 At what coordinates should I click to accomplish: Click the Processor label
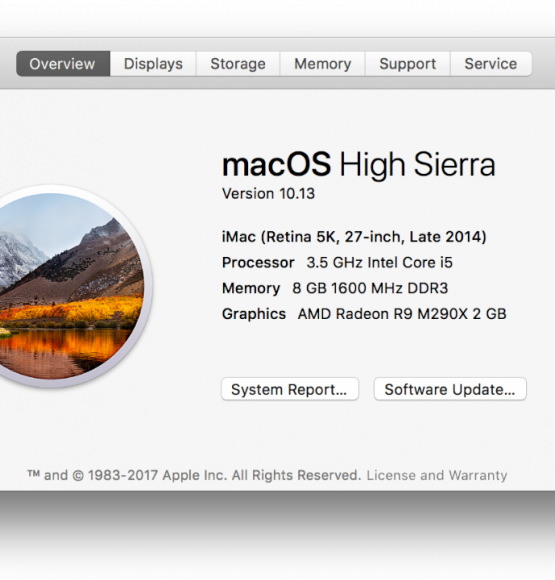point(258,263)
